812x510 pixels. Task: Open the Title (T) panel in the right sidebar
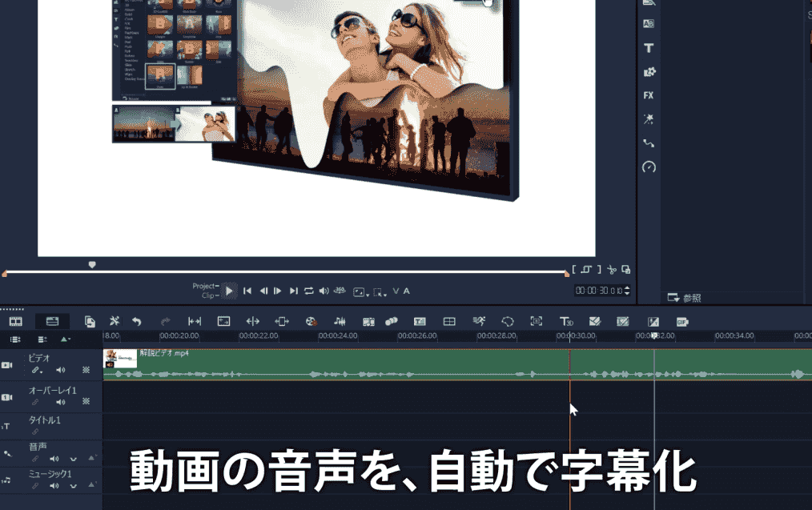click(x=649, y=48)
